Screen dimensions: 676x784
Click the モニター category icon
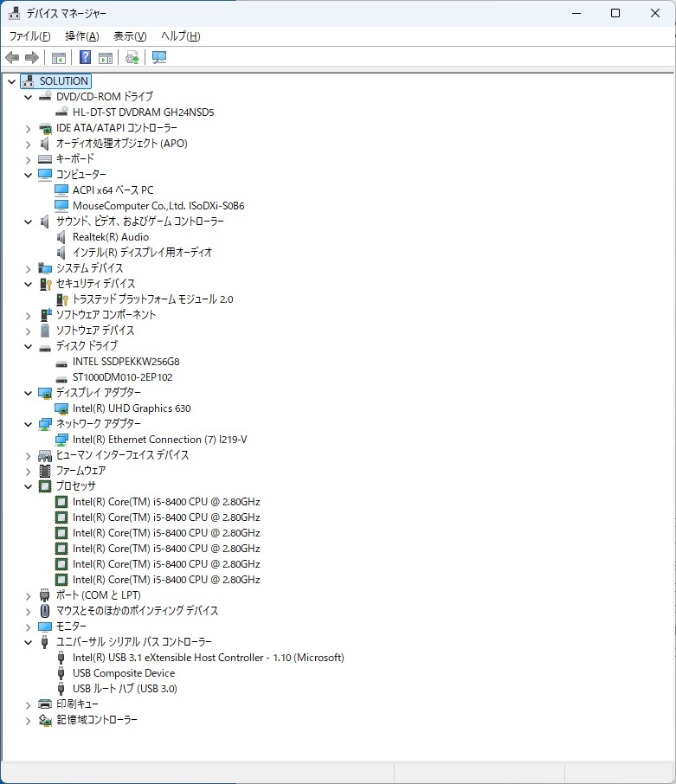point(45,627)
